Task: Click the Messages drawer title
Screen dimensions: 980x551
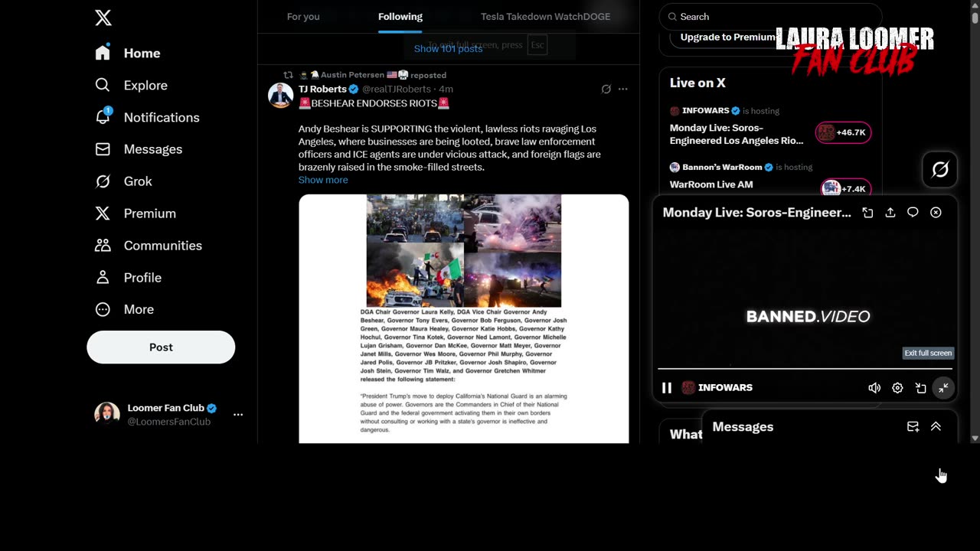Action: tap(743, 427)
